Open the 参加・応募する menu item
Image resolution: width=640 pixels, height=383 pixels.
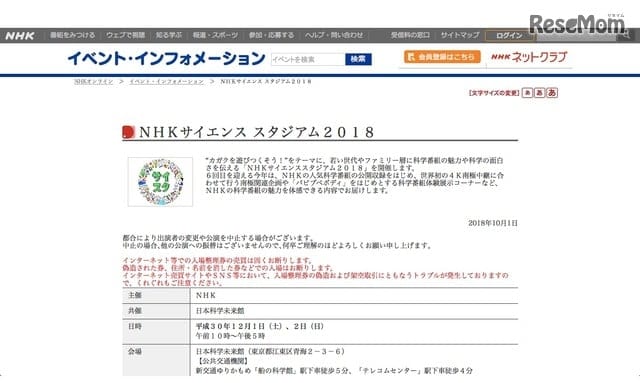click(x=271, y=36)
